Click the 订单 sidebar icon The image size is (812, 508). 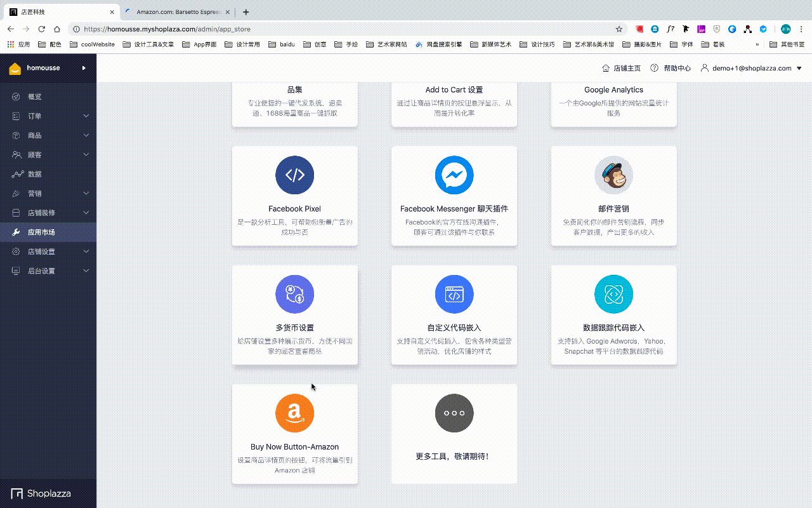16,116
